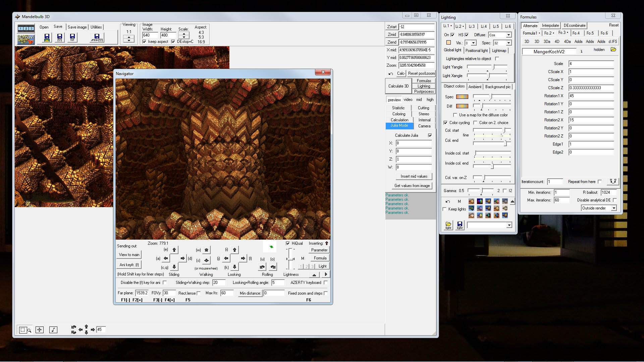The width and height of the screenshot is (644, 362).
Task: Open formula folder icon next to hidden
Action: [613, 50]
